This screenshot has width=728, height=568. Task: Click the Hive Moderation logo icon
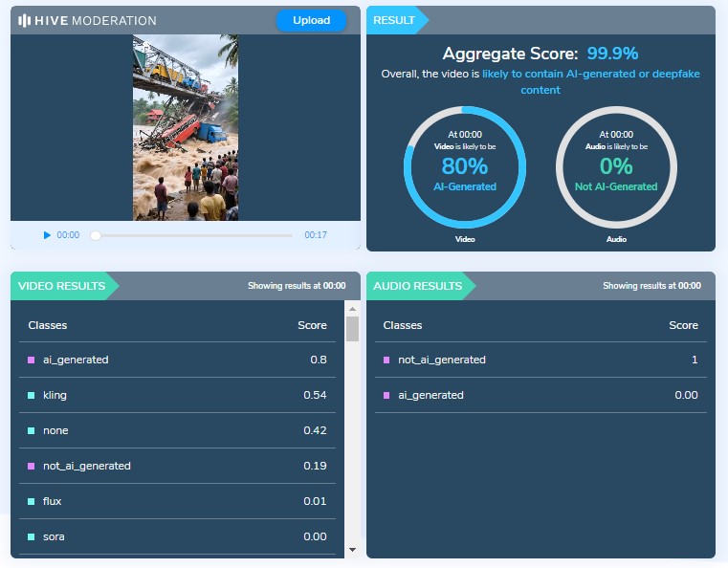[x=25, y=20]
